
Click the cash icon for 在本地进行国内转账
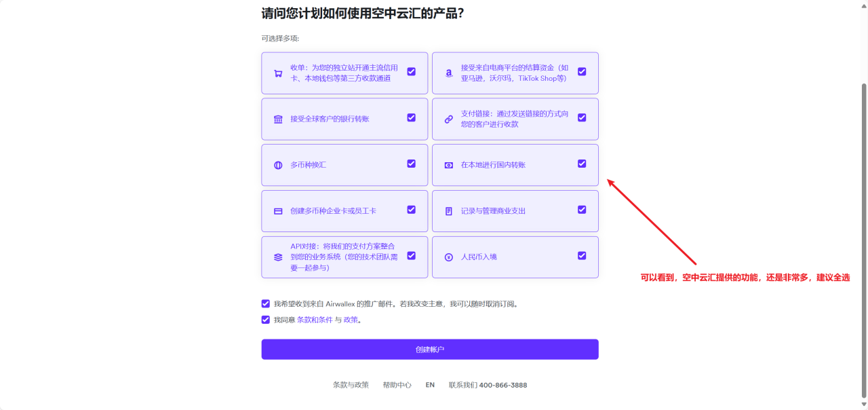(448, 165)
